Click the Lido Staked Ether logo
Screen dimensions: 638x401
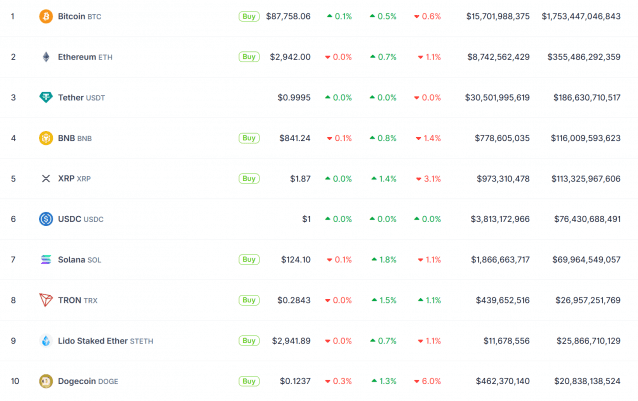(x=45, y=340)
